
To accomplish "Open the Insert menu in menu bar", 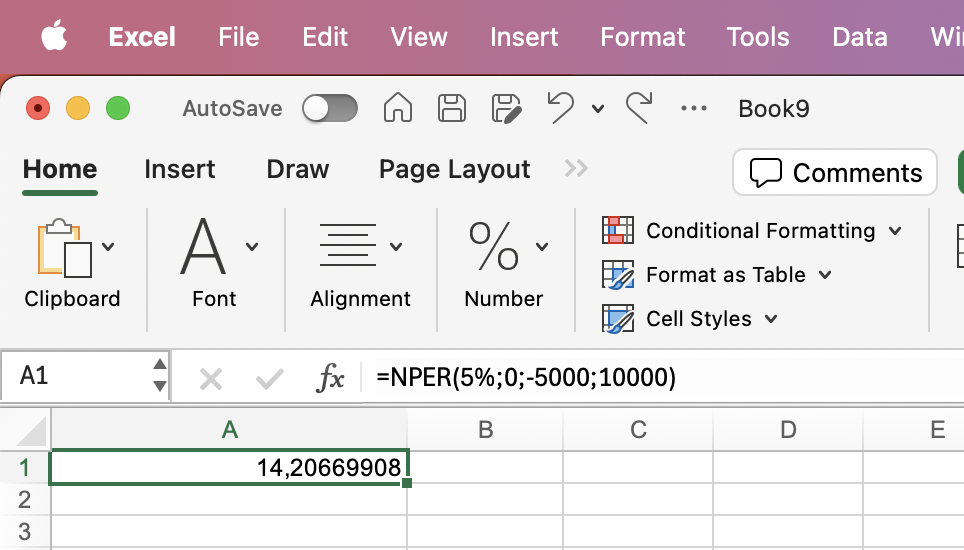I will click(524, 37).
